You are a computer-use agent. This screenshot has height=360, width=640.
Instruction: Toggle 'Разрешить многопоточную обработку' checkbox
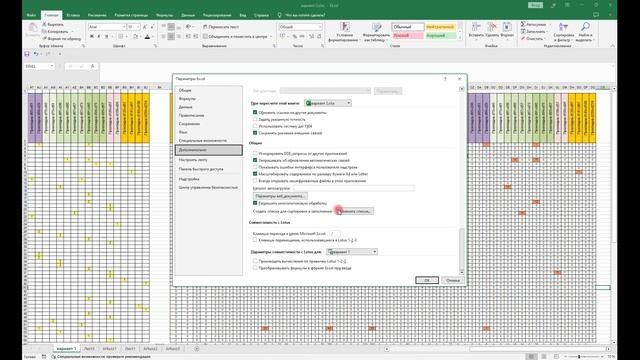tap(255, 203)
